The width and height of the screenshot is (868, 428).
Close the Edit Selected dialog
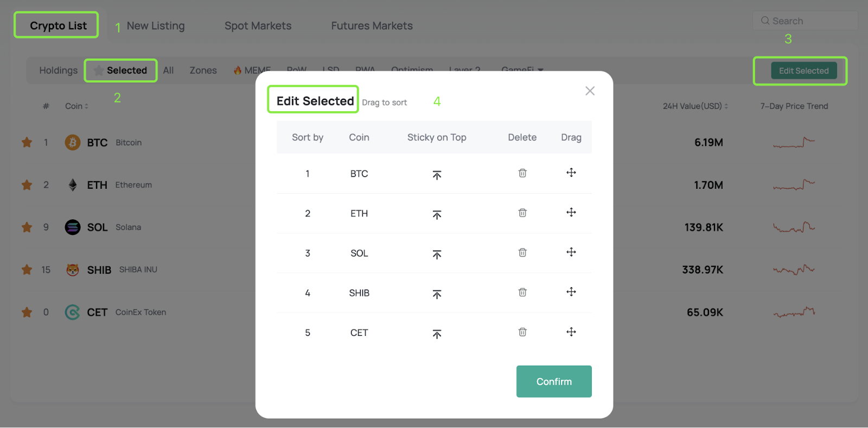coord(590,91)
